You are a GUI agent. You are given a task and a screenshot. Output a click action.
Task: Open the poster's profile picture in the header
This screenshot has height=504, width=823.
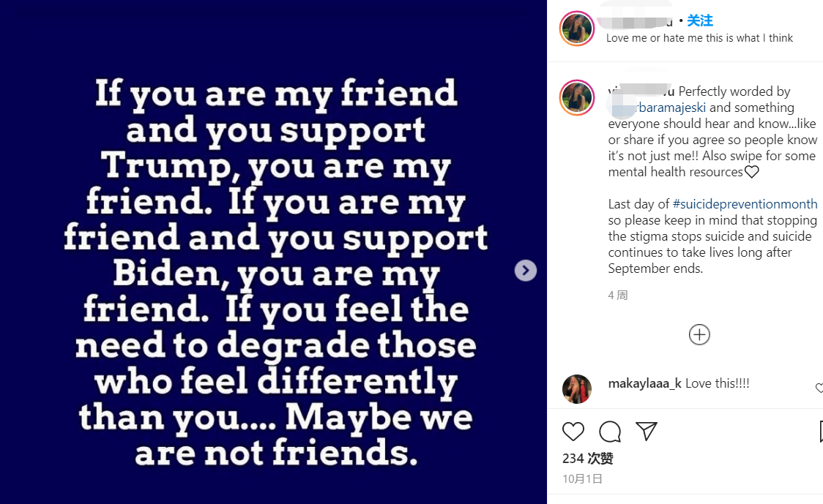(x=577, y=29)
